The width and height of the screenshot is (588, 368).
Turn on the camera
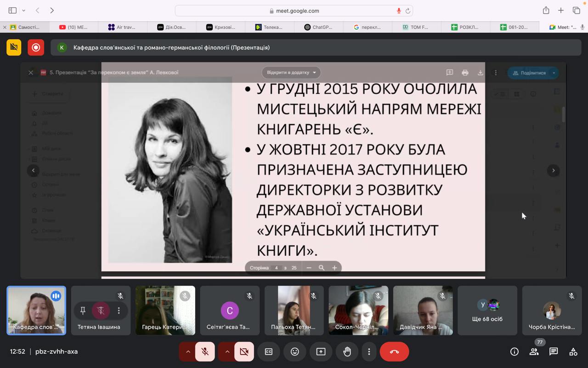(x=244, y=351)
